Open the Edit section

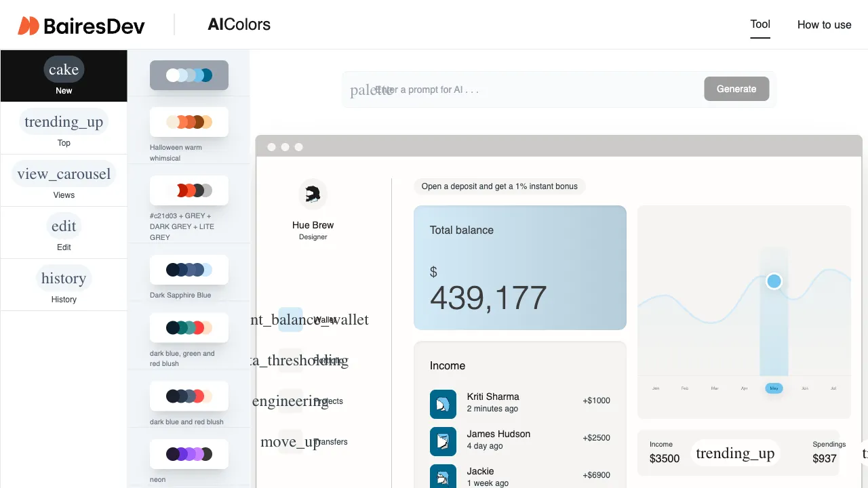(64, 232)
